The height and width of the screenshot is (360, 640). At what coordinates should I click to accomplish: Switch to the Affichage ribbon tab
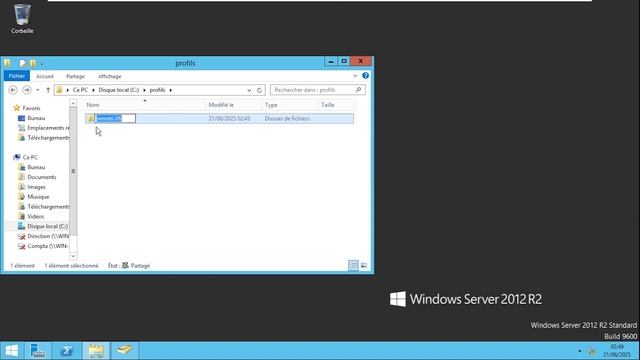tap(109, 76)
